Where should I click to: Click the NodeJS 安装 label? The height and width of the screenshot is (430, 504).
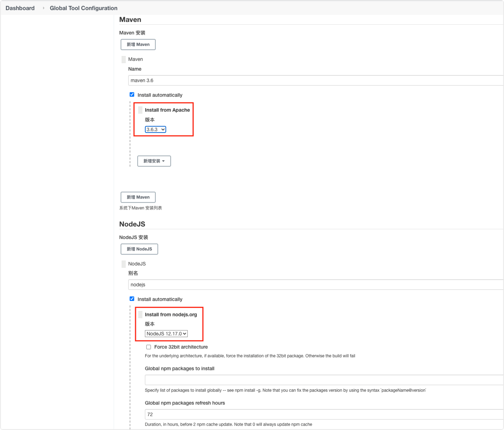pyautogui.click(x=133, y=237)
